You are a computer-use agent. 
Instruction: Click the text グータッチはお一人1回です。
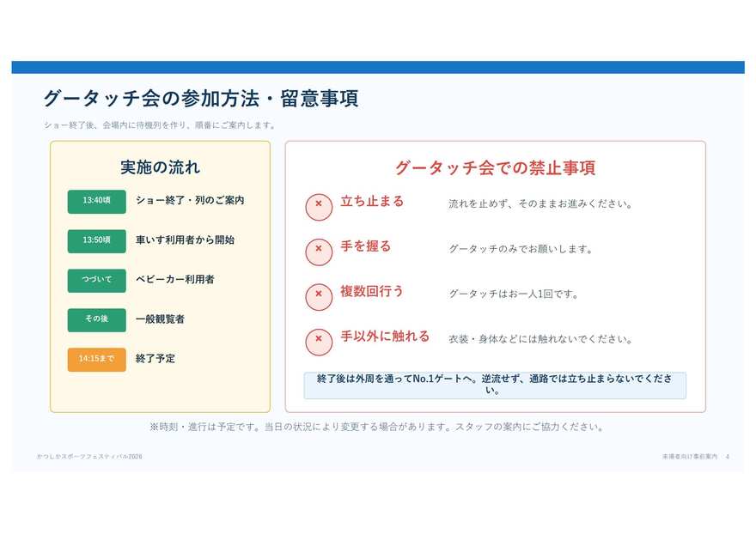point(514,294)
